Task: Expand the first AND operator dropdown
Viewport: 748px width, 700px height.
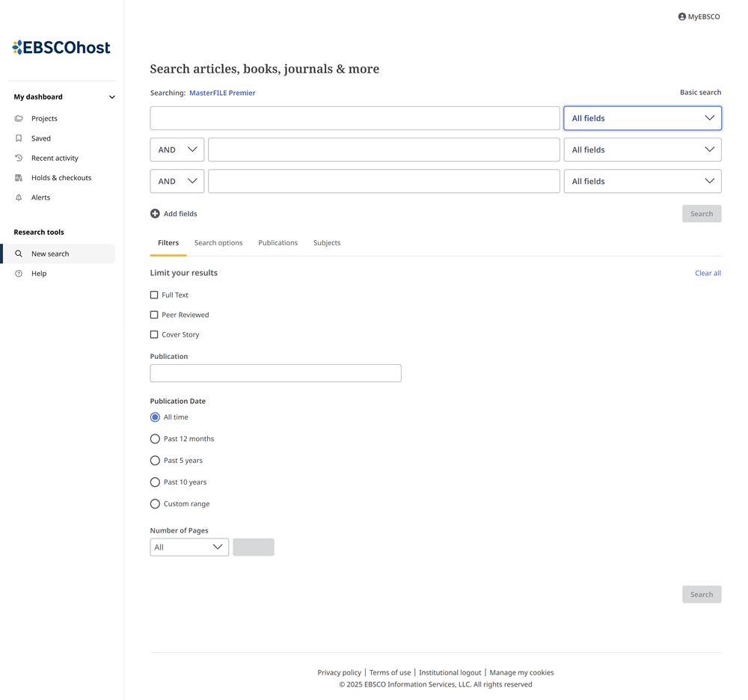Action: (177, 150)
